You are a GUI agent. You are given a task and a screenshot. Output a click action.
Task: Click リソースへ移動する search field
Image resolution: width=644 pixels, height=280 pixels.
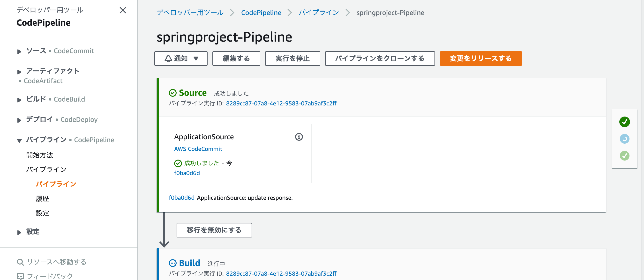tap(57, 262)
